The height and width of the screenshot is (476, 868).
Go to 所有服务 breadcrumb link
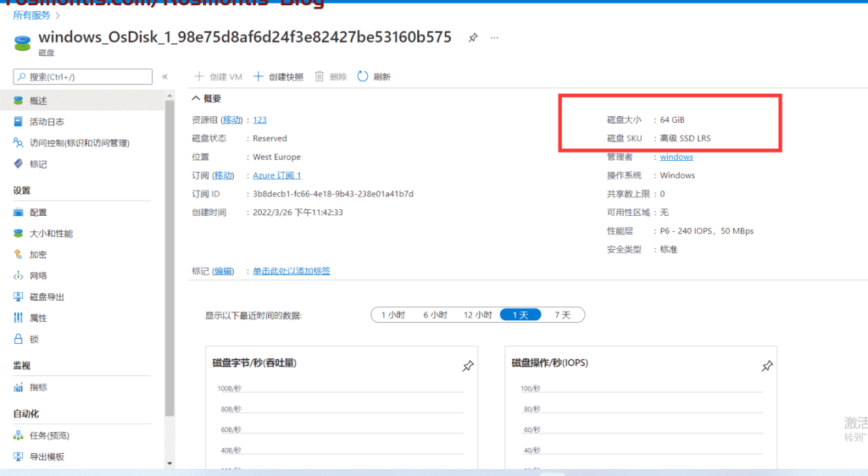(x=31, y=15)
